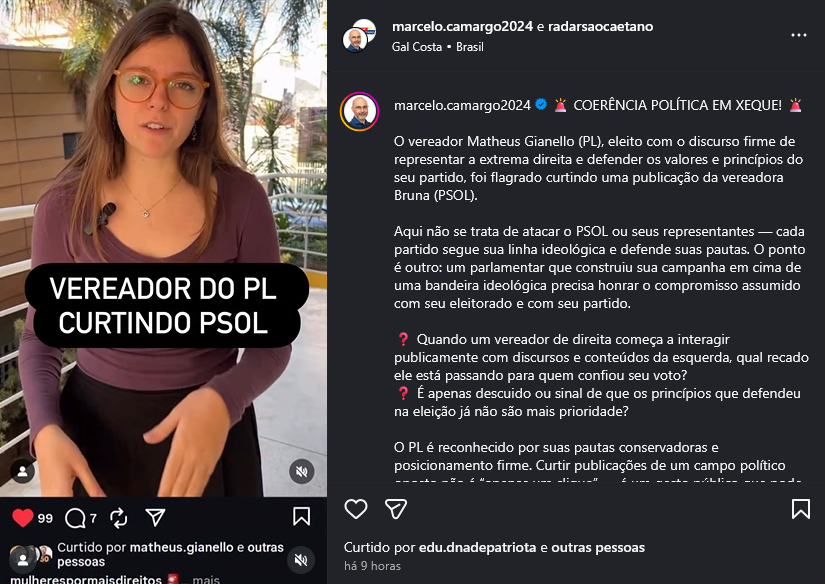
Task: Bookmark the post in the right panel
Action: [801, 509]
